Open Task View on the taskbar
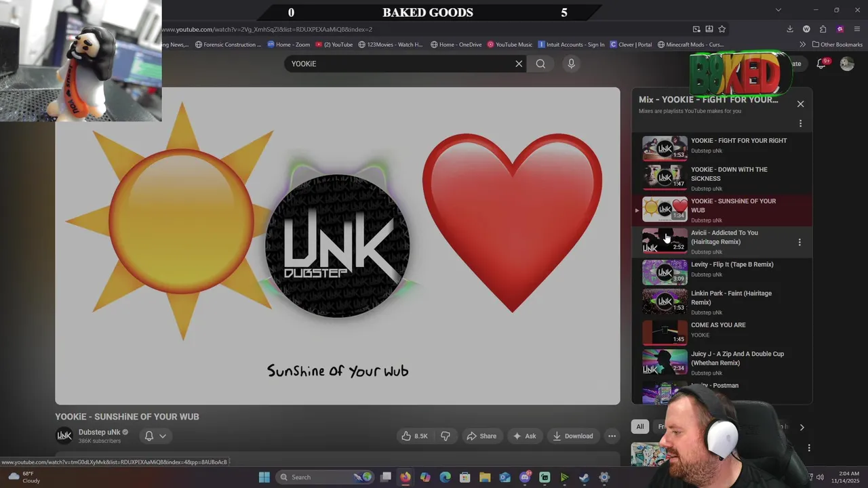The height and width of the screenshot is (488, 868). point(385,477)
